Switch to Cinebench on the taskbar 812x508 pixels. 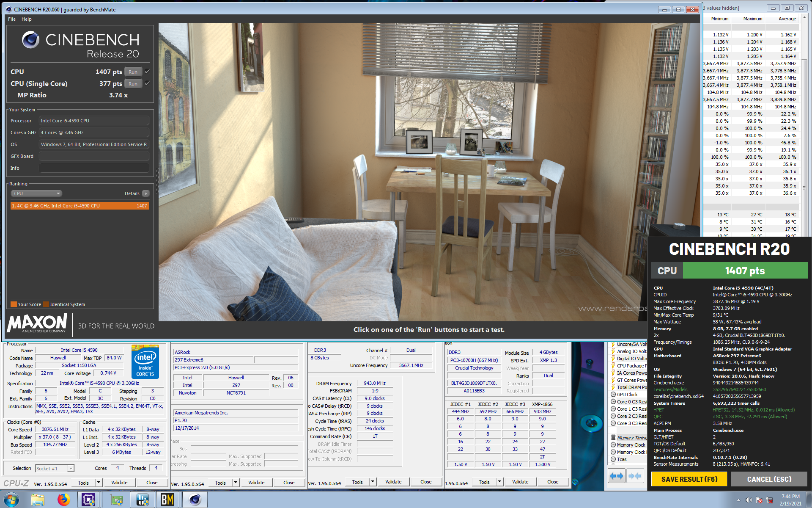coord(195,500)
